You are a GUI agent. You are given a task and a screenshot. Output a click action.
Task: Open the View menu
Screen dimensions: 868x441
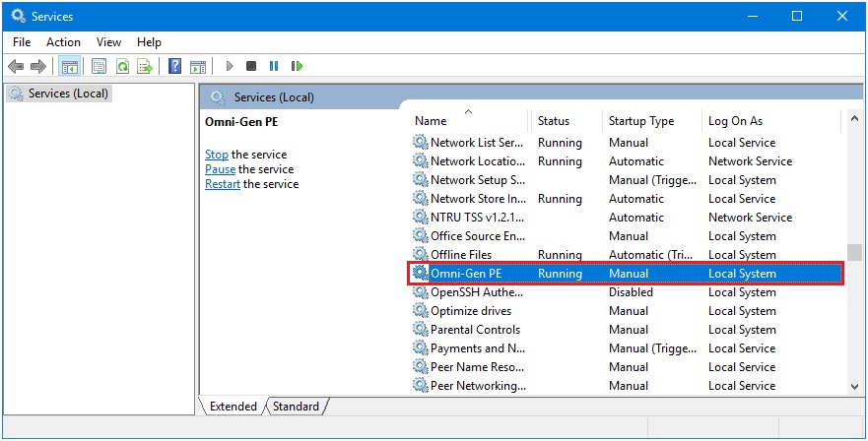pyautogui.click(x=108, y=42)
